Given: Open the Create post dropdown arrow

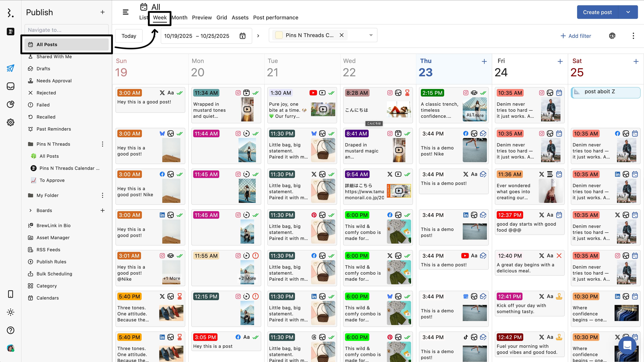Looking at the screenshot, I should (x=628, y=12).
